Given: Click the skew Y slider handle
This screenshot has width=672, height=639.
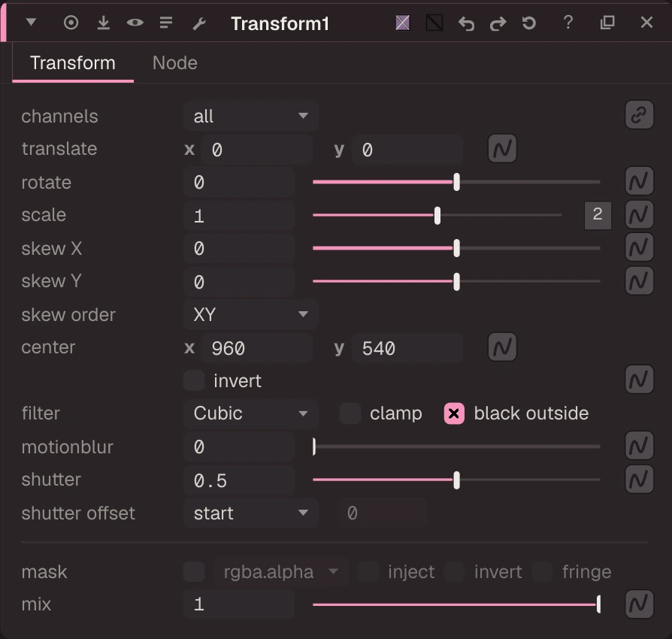Looking at the screenshot, I should (456, 282).
